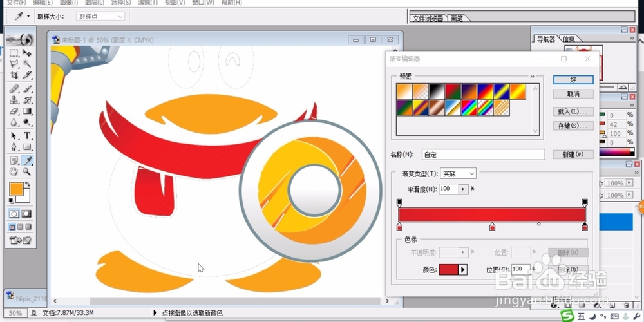Select the Magic Wand tool
The height and width of the screenshot is (322, 644).
point(27,64)
